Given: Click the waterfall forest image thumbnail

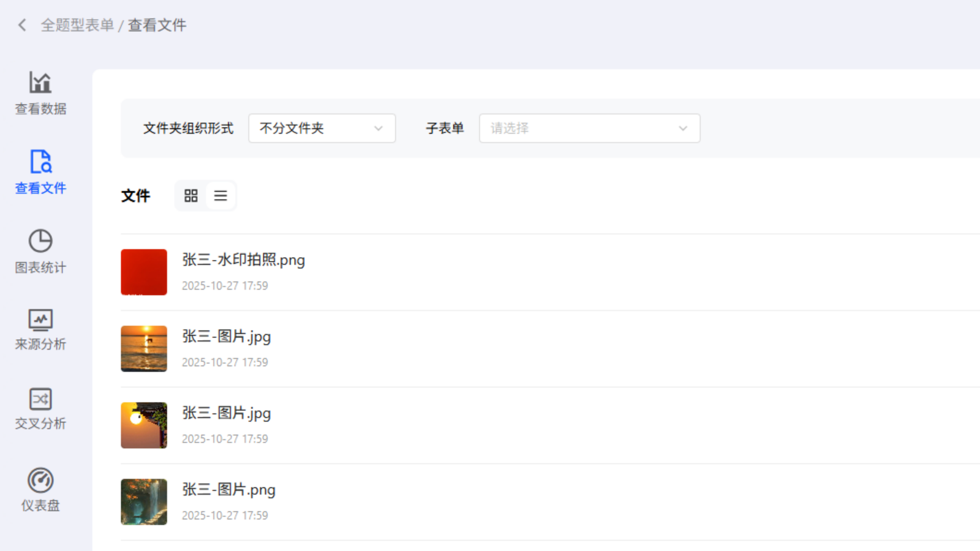Looking at the screenshot, I should point(144,502).
